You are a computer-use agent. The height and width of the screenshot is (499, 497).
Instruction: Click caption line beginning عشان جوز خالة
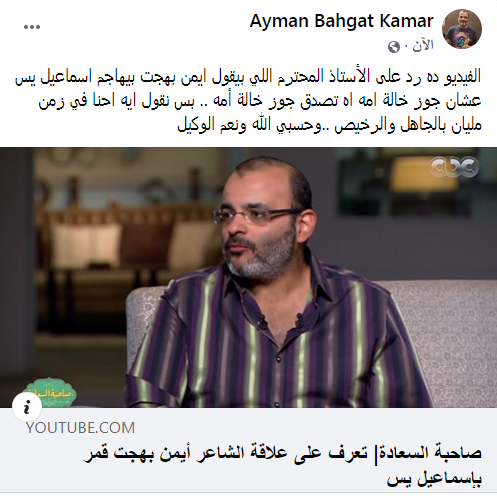click(x=260, y=102)
